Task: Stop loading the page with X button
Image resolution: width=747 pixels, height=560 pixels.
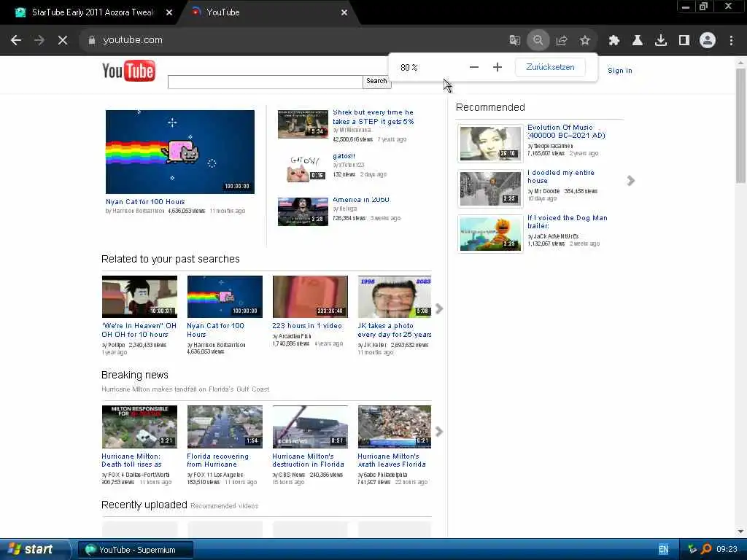Action: pos(63,41)
